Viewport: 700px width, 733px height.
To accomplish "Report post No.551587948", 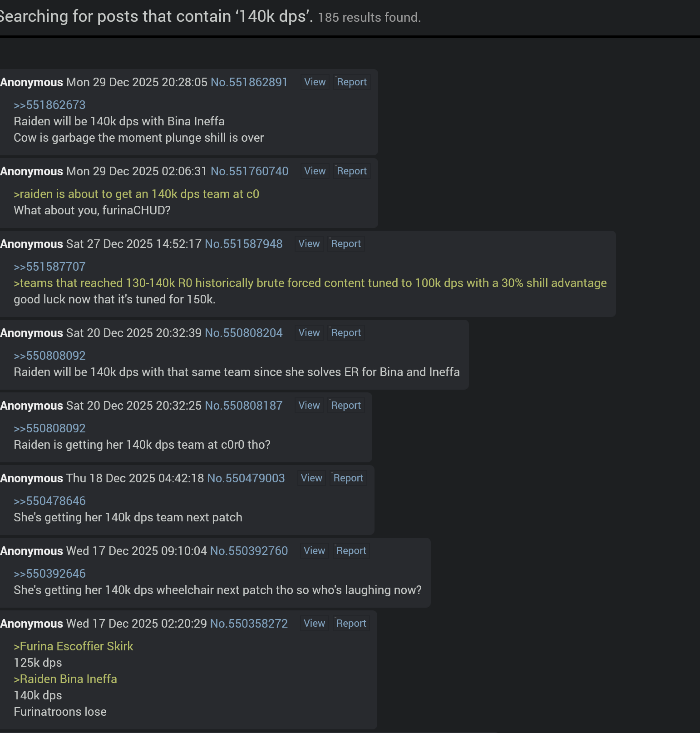I will [x=346, y=244].
